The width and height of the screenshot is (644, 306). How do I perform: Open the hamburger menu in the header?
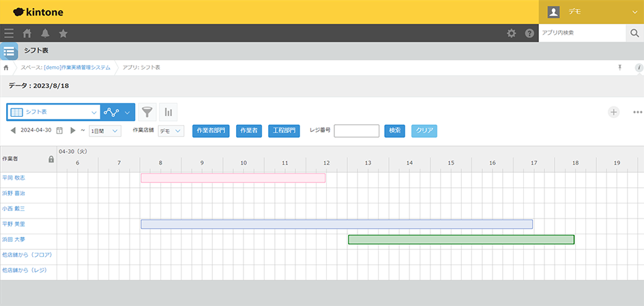[9, 33]
